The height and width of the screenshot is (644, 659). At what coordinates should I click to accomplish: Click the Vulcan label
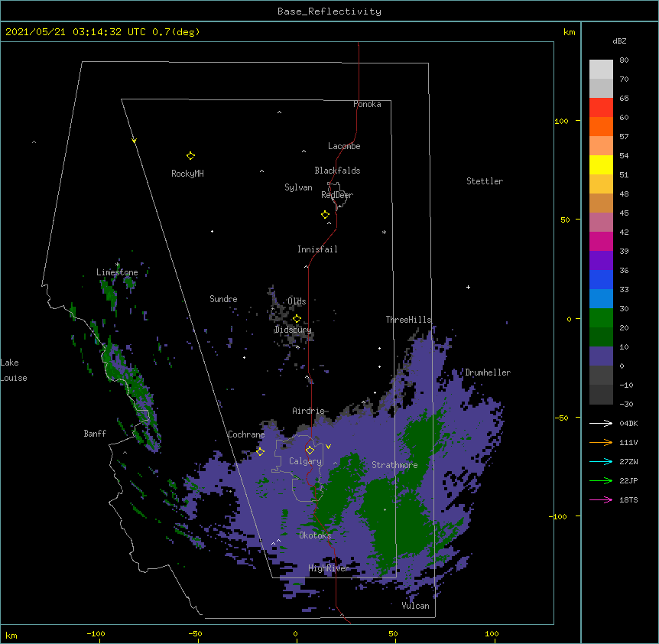(415, 606)
